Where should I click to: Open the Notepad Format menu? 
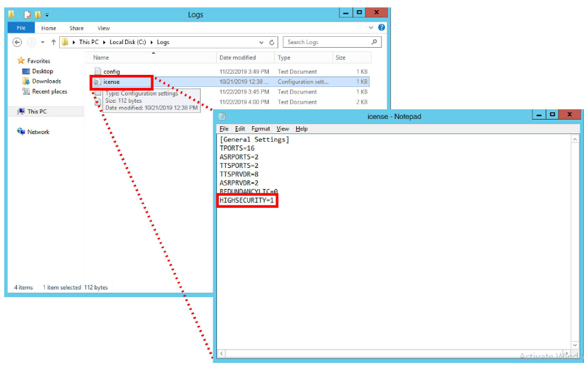point(260,129)
